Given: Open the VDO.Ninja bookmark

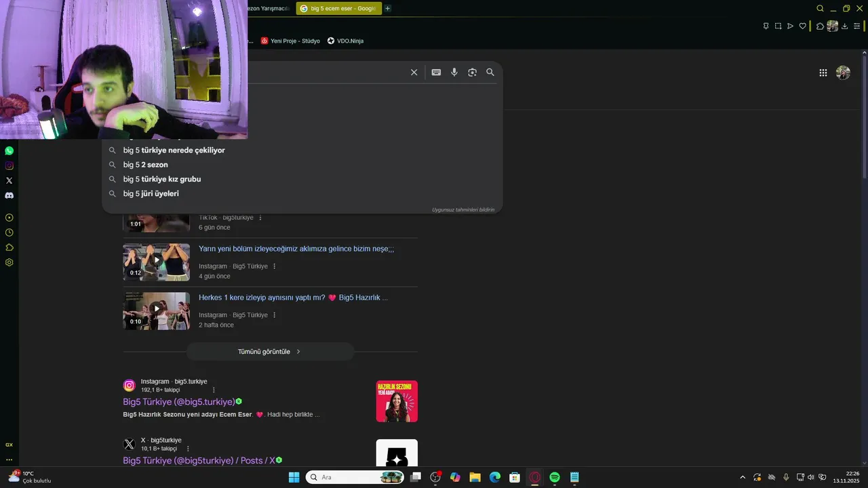Looking at the screenshot, I should 345,41.
